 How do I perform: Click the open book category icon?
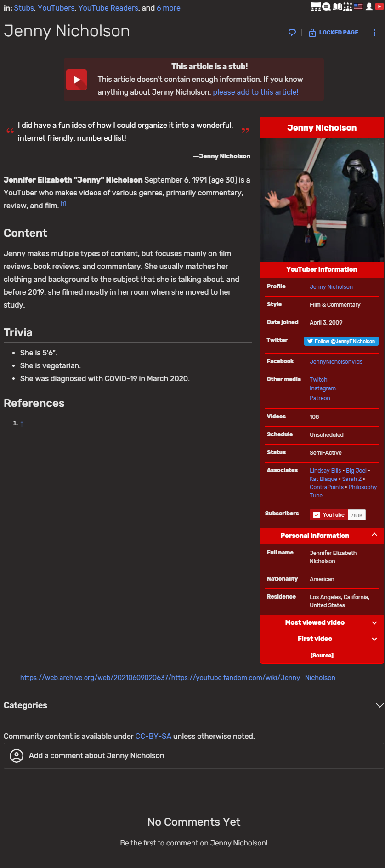pos(337,6)
